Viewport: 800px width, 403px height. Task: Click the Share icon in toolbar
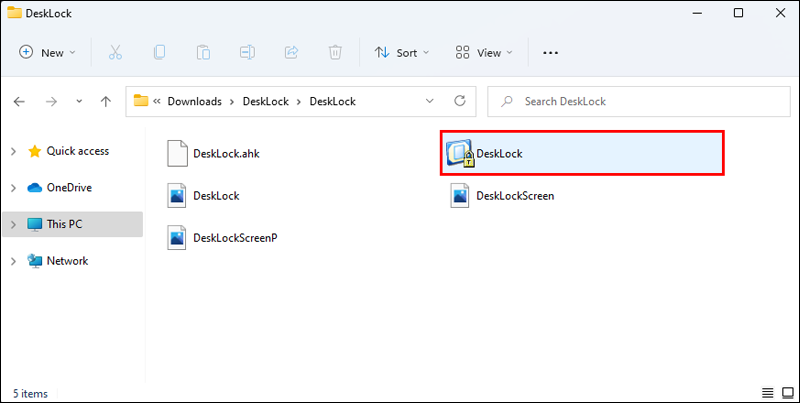(x=292, y=52)
